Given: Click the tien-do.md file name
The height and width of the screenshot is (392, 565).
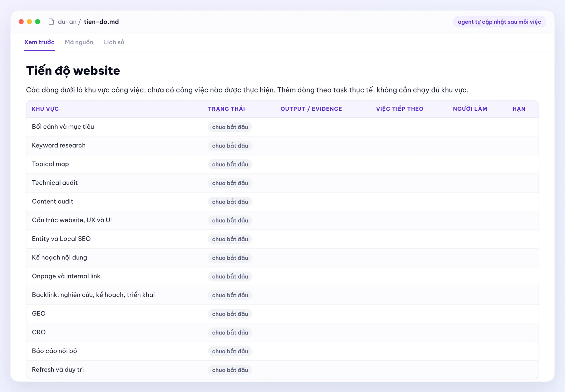Looking at the screenshot, I should click(101, 22).
